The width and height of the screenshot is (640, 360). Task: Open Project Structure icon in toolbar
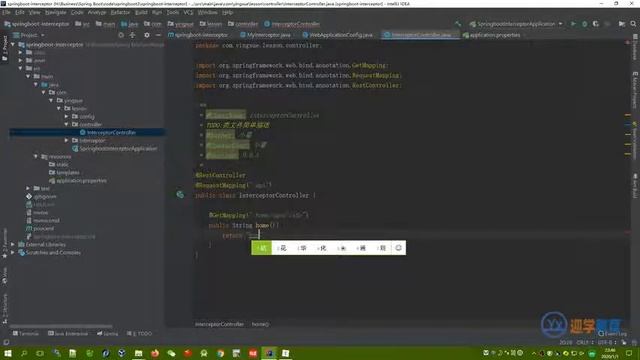coord(622,24)
